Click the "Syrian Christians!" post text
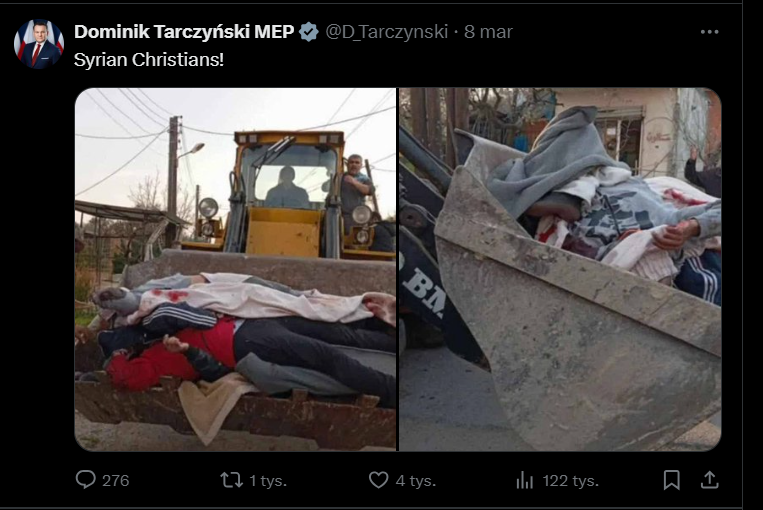Screen dimensions: 763x510 (x=149, y=60)
